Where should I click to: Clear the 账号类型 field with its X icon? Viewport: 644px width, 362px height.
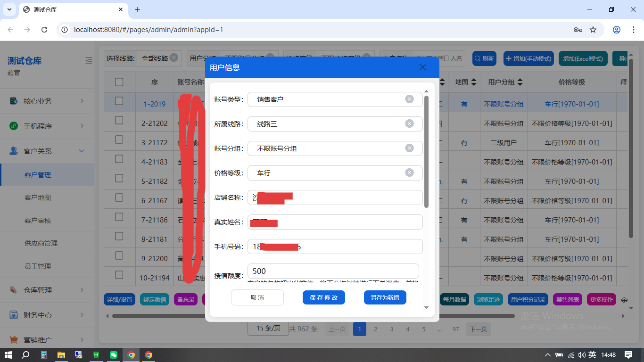click(409, 99)
